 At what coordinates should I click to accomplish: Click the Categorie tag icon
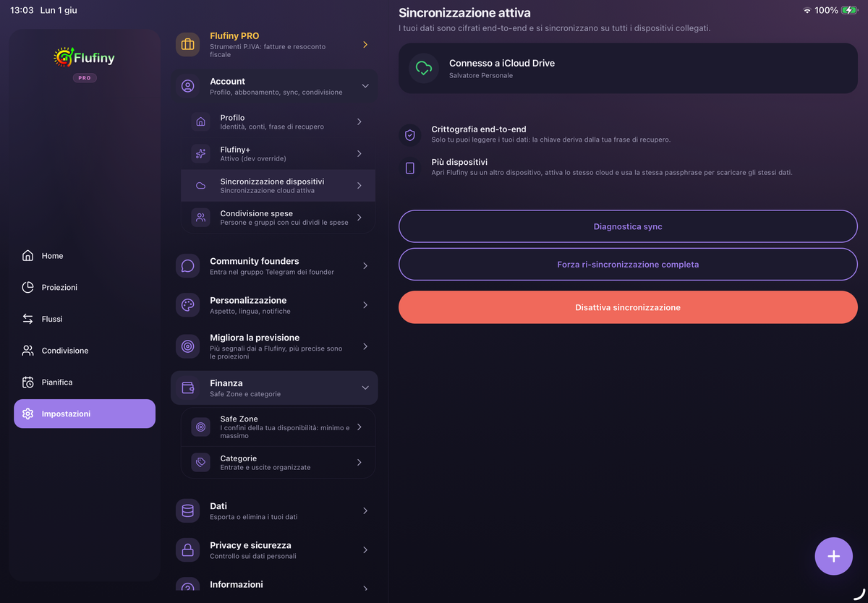point(200,463)
